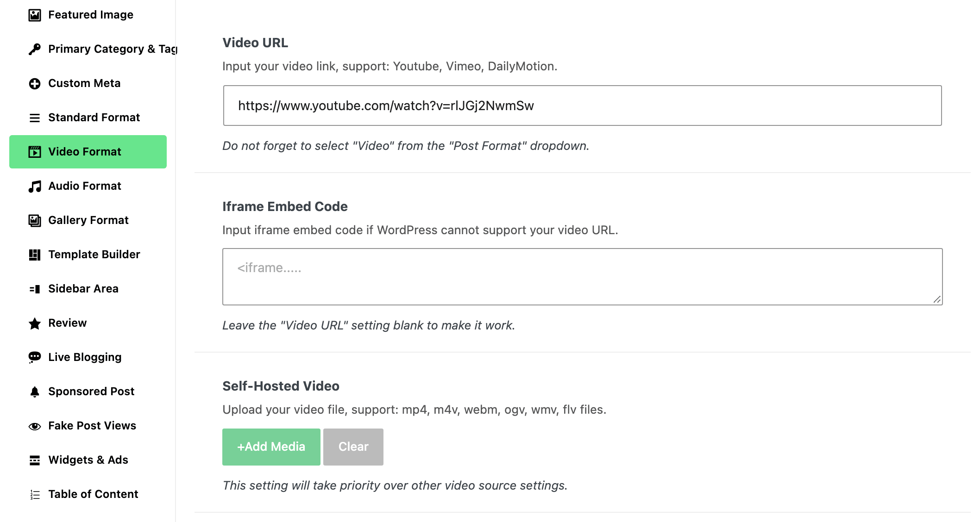
Task: Open the Custom Meta section
Action: [88, 83]
